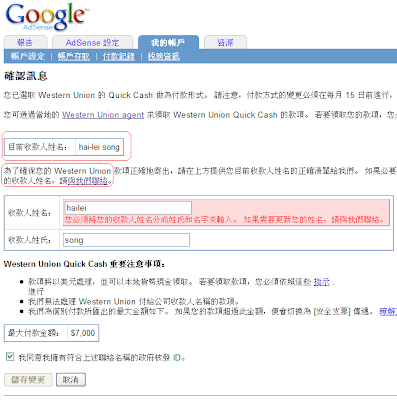
Task: Click the 收款人姓名 field label
Action: tap(29, 213)
